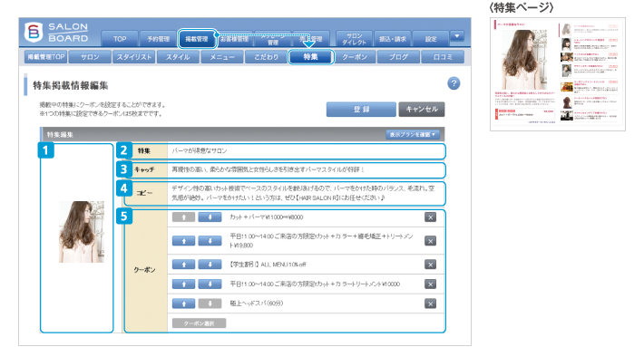
Task: Open the サロン submenu item
Action: (90, 57)
